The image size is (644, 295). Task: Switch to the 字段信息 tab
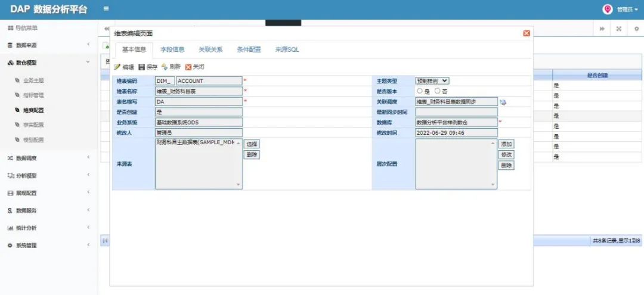[x=172, y=49]
